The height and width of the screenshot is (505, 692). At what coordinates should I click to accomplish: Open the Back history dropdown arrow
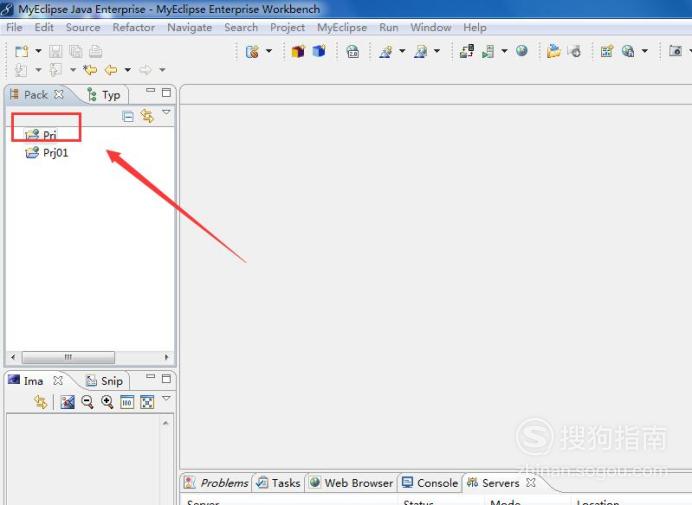128,70
